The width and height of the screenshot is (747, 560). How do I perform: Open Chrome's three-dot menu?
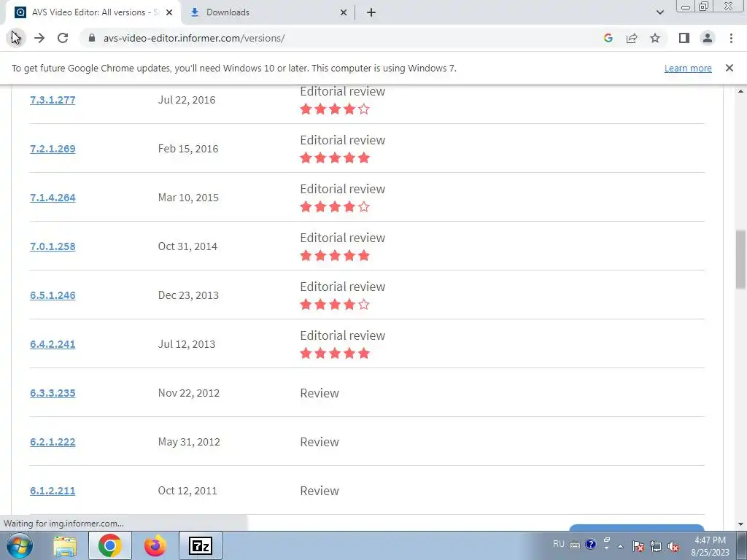(x=731, y=38)
